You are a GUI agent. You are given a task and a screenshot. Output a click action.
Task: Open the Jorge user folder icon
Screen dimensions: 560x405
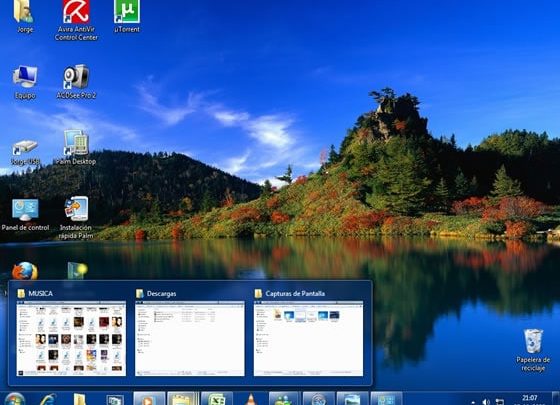point(24,16)
